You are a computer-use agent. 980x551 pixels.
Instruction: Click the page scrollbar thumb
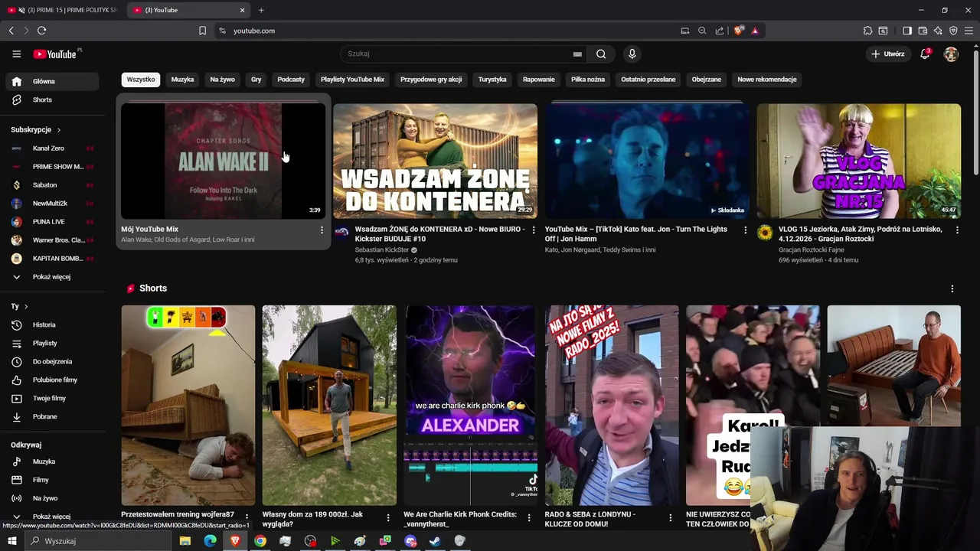pos(975,111)
